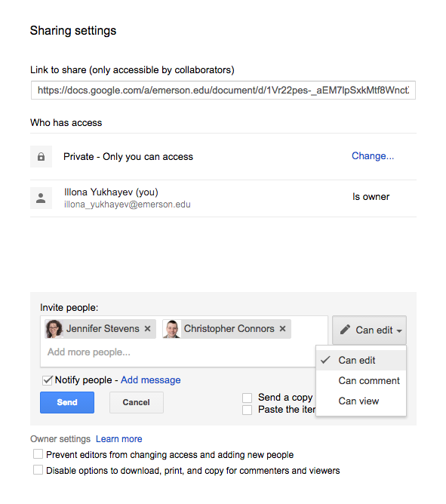Remove Jennifer Stevens from invite list
446x504 pixels.
[148, 328]
